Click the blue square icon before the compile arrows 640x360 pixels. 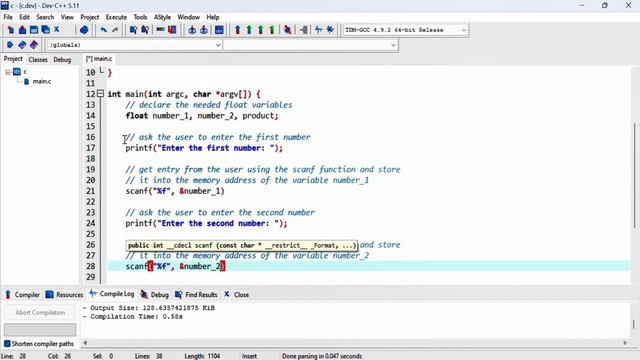[x=219, y=30]
